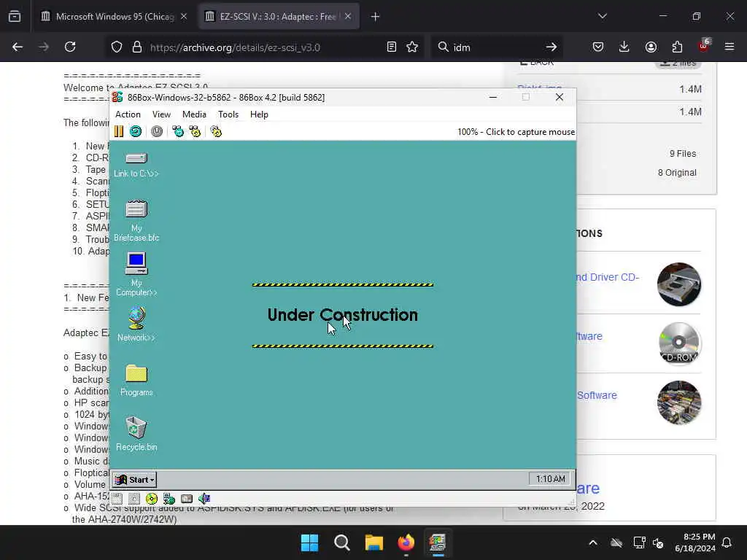The image size is (747, 560).
Task: Click the archive.org URL address field
Action: [264, 47]
